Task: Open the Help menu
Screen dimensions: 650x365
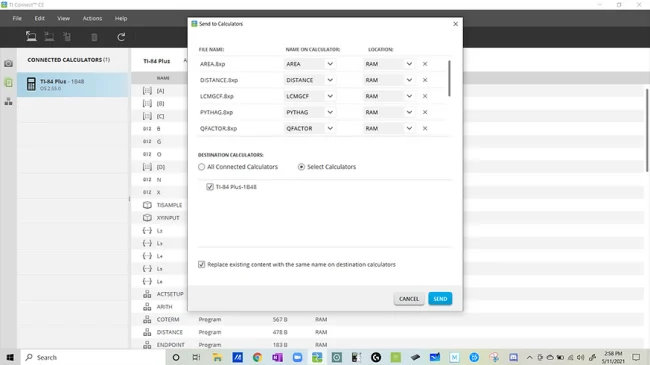Action: (x=121, y=18)
